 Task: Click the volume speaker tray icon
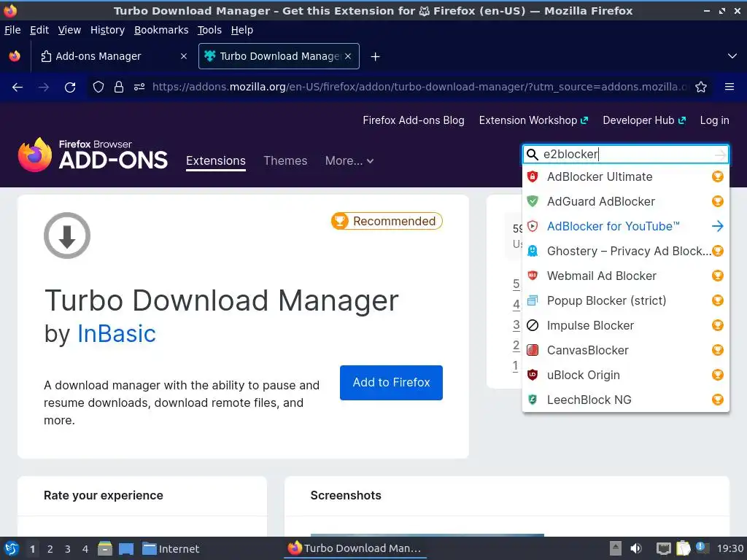coord(636,548)
